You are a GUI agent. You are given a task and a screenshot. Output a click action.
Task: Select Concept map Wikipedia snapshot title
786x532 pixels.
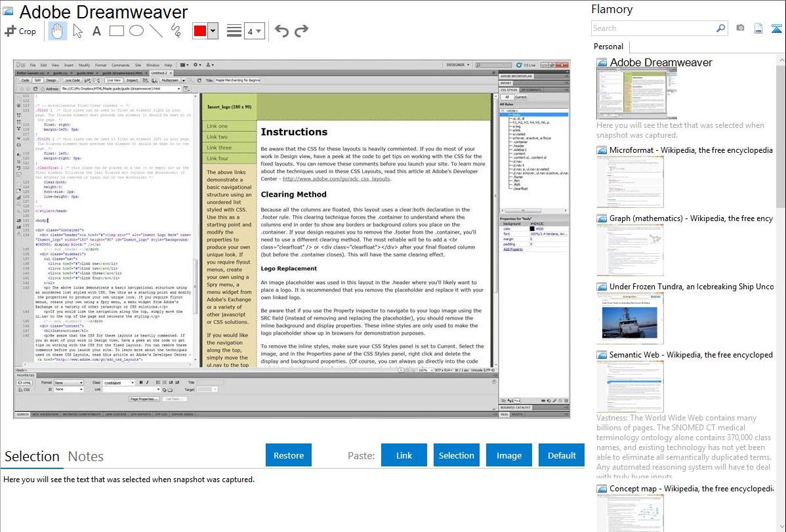[x=692, y=489]
